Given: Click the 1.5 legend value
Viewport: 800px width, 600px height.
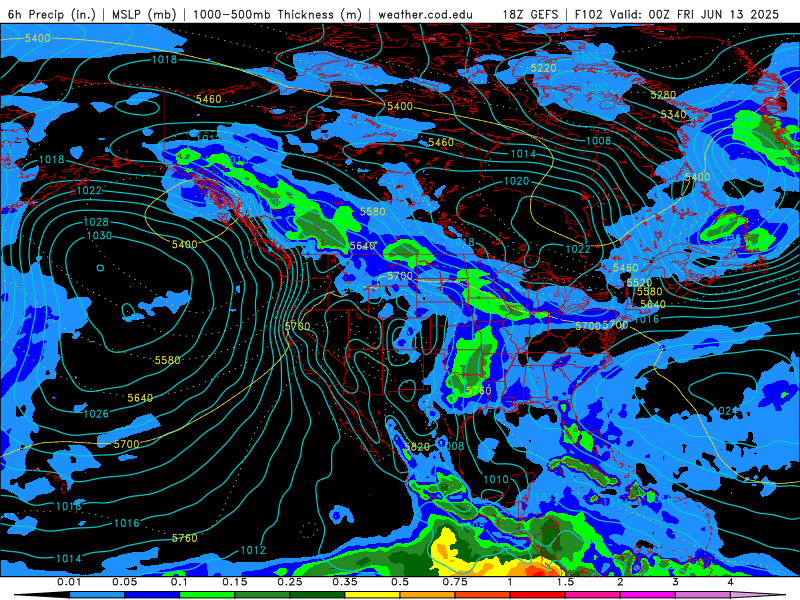Looking at the screenshot, I should [565, 582].
